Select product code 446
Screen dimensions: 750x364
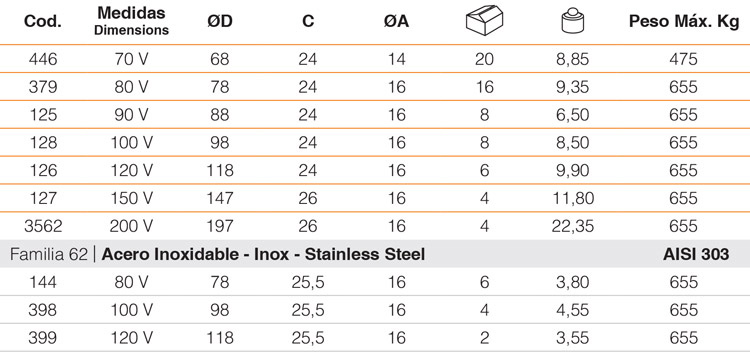click(x=43, y=59)
